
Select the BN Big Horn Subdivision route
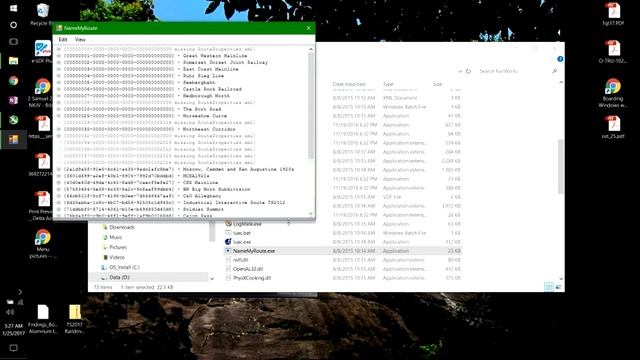(x=157, y=189)
